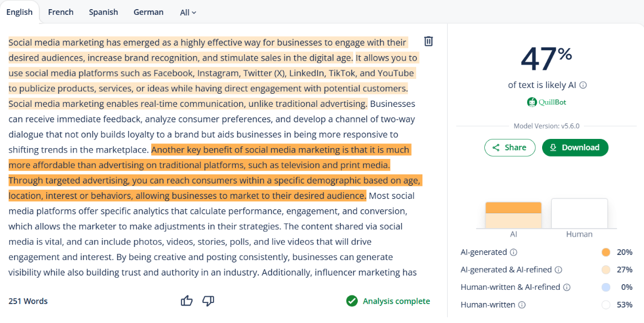The width and height of the screenshot is (644, 323).
Task: Open info icon next to AI-generated label
Action: click(x=513, y=252)
